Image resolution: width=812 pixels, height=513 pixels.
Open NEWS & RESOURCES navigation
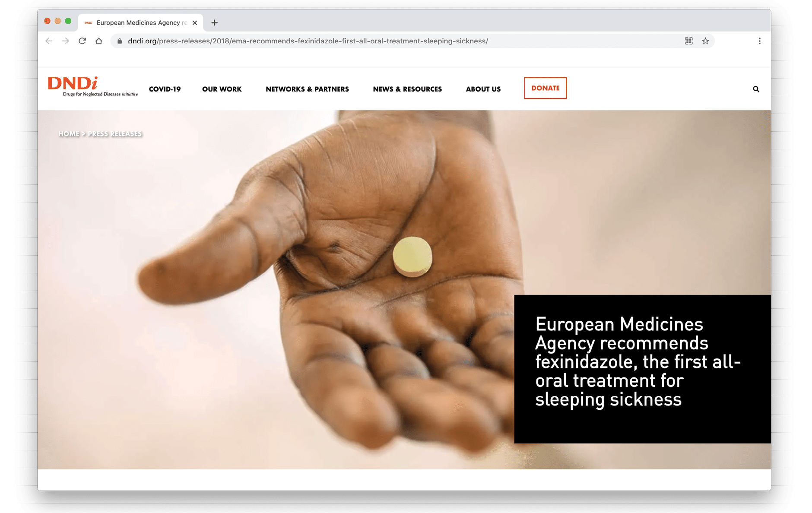(407, 89)
